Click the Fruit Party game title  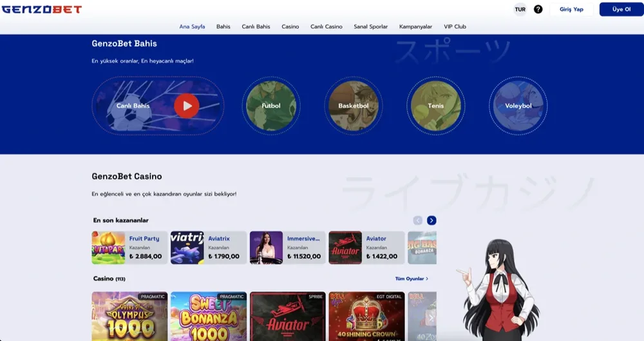click(x=144, y=239)
